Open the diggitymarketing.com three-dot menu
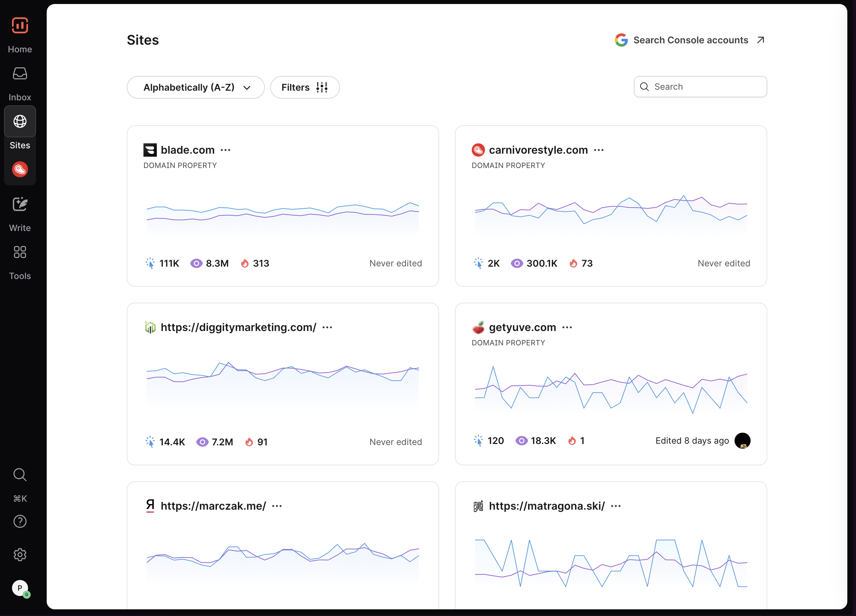 327,327
